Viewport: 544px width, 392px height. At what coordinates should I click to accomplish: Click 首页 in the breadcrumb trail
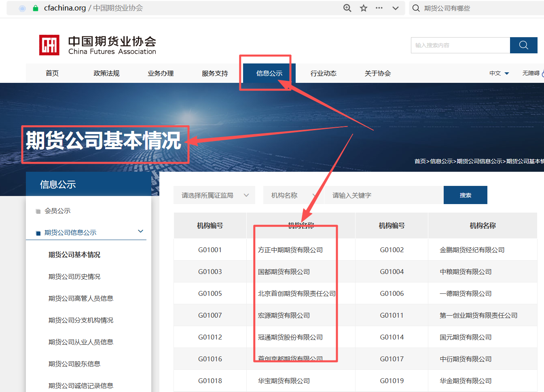click(420, 161)
